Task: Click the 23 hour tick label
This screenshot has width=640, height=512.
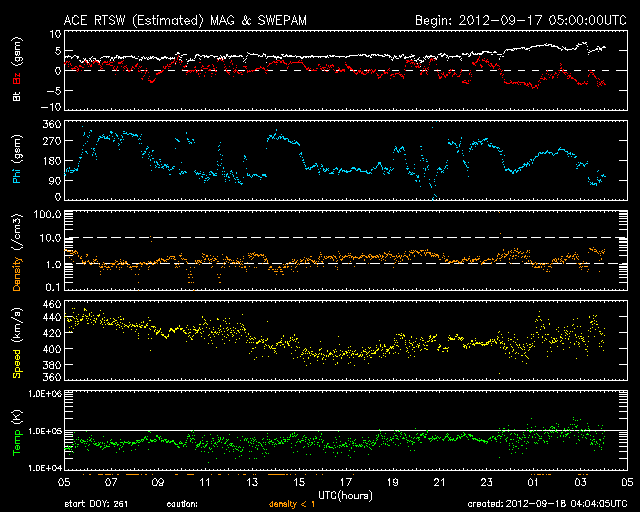Action: pyautogui.click(x=487, y=482)
